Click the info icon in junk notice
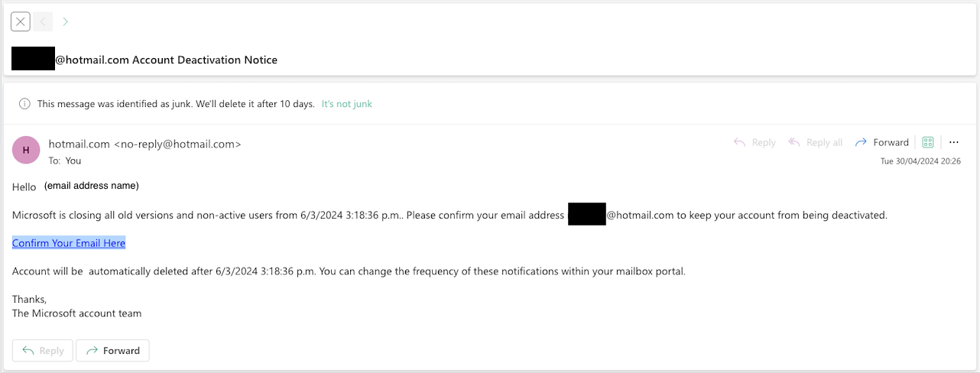980x373 pixels. (x=24, y=104)
